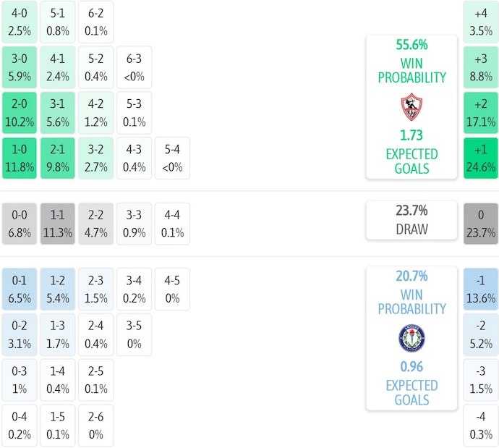Click the 0 margin draw box
The image size is (499, 448).
(481, 224)
